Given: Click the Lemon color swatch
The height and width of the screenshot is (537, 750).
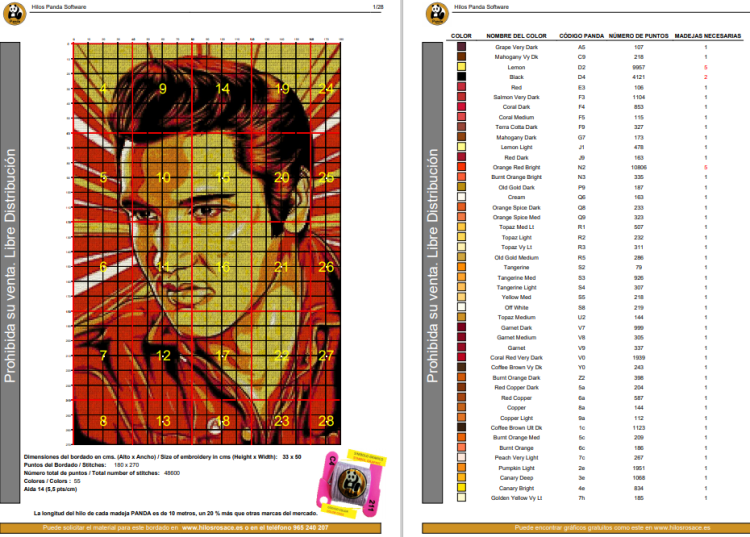Looking at the screenshot, I should 461,67.
